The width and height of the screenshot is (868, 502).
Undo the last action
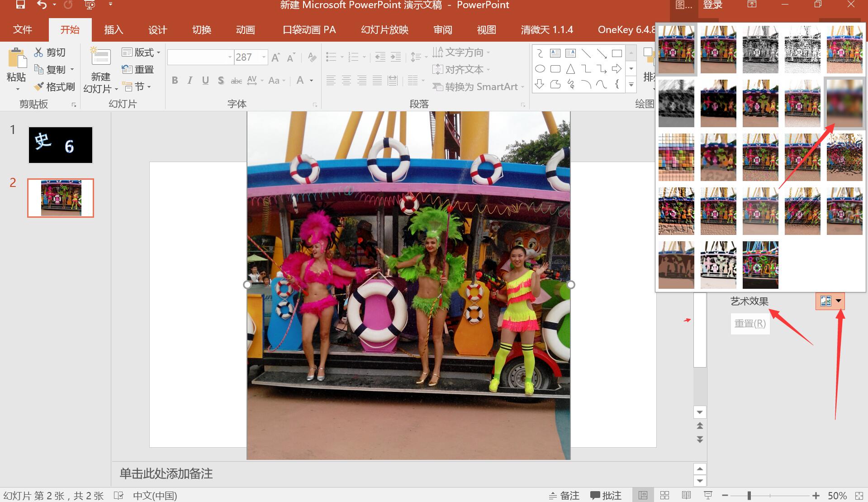pyautogui.click(x=42, y=5)
